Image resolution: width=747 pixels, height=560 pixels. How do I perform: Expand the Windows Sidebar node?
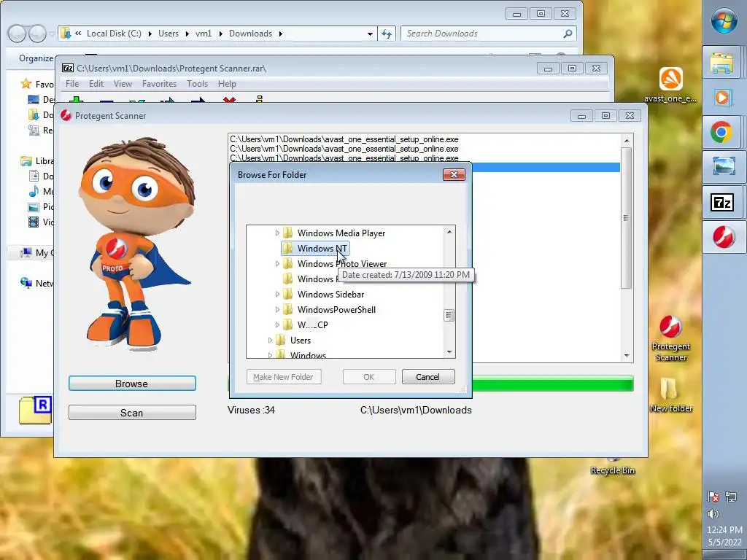pyautogui.click(x=277, y=295)
